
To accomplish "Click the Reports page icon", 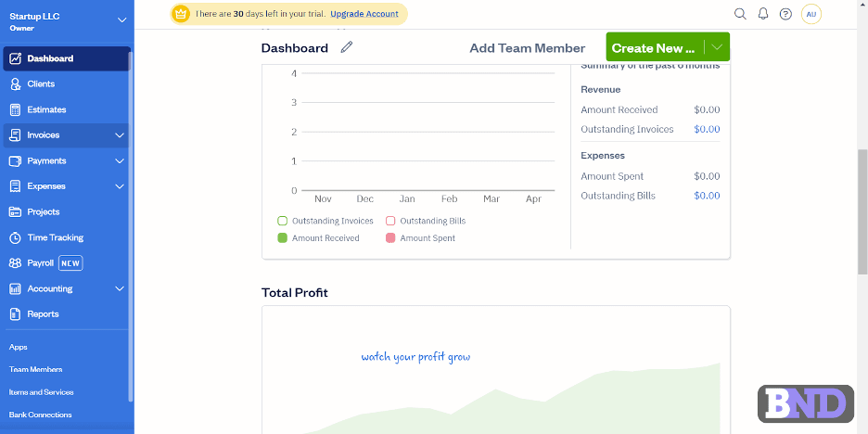I will pyautogui.click(x=16, y=313).
